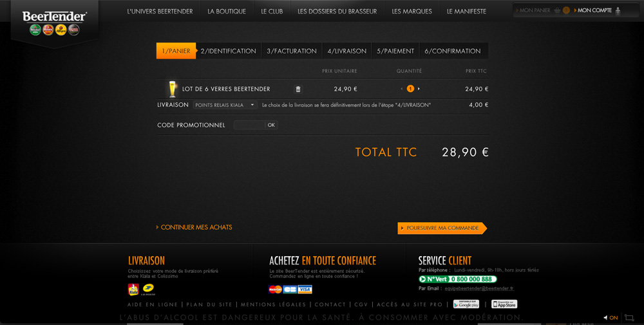Image resolution: width=644 pixels, height=325 pixels.
Task: Open the Google Play store badge
Action: (466, 304)
